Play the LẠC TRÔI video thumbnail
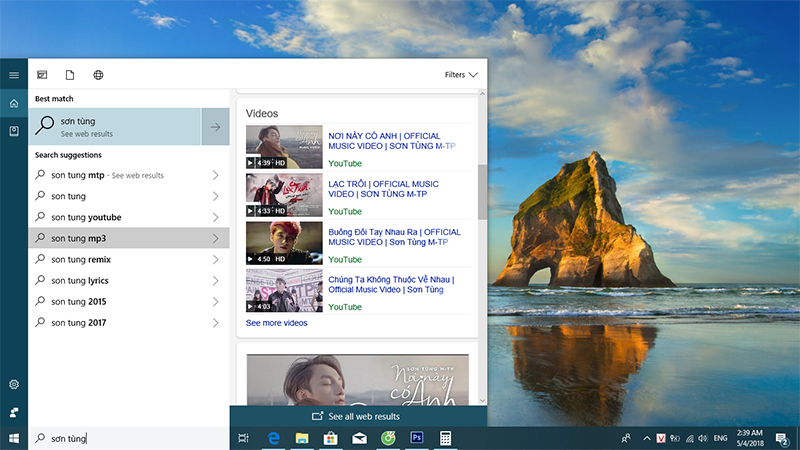Image resolution: width=800 pixels, height=450 pixels. click(x=284, y=195)
